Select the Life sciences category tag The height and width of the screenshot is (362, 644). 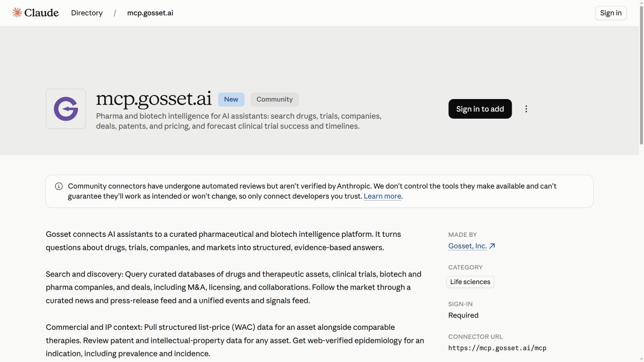[x=470, y=282]
